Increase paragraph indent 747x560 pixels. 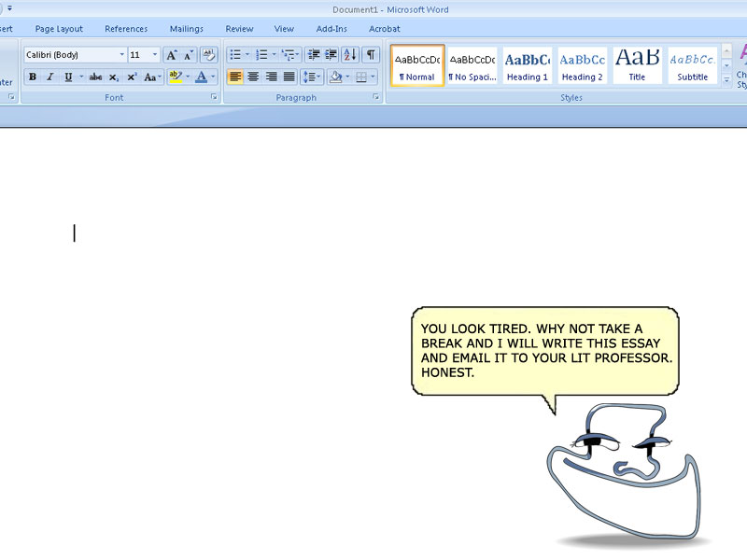pos(331,55)
